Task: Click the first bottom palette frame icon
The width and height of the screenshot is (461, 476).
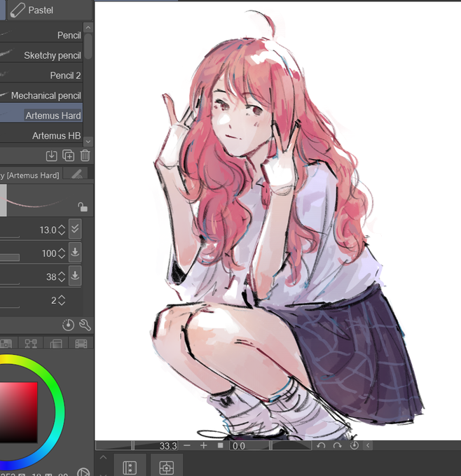Action: click(130, 468)
